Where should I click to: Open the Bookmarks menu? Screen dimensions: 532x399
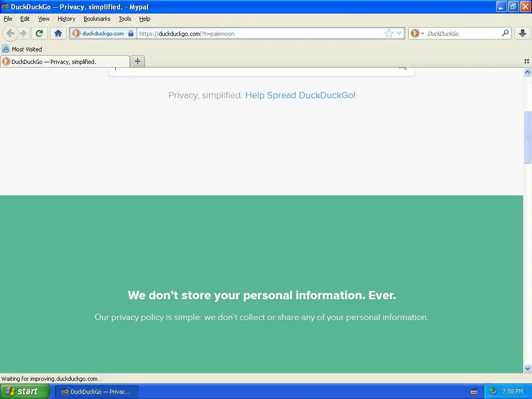point(97,19)
